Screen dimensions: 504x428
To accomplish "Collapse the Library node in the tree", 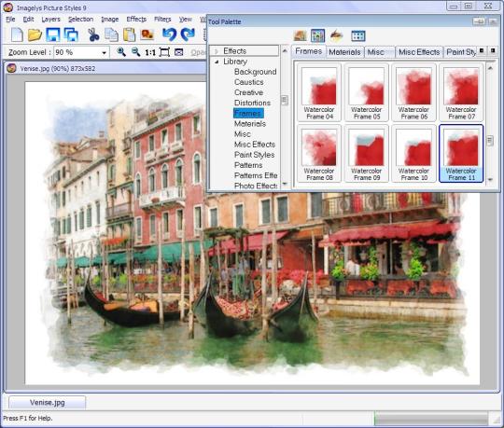I will tap(217, 62).
